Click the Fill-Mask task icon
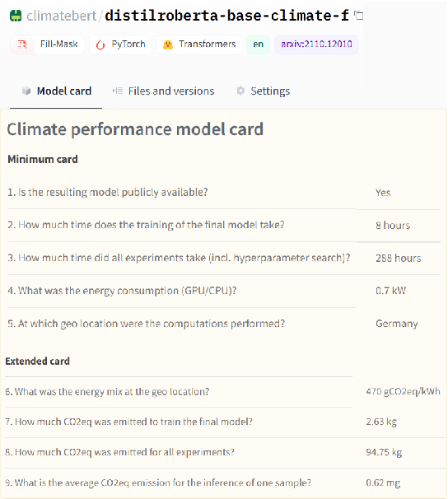 tap(22, 44)
